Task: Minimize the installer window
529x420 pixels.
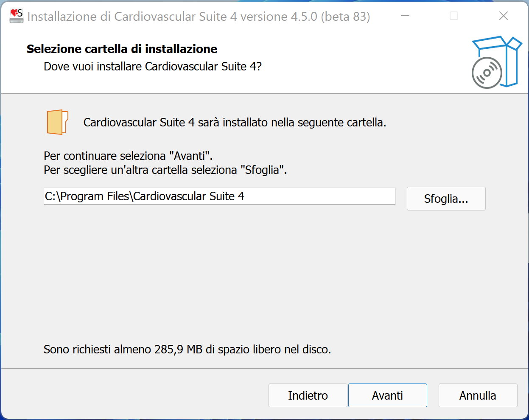Action: pyautogui.click(x=405, y=16)
